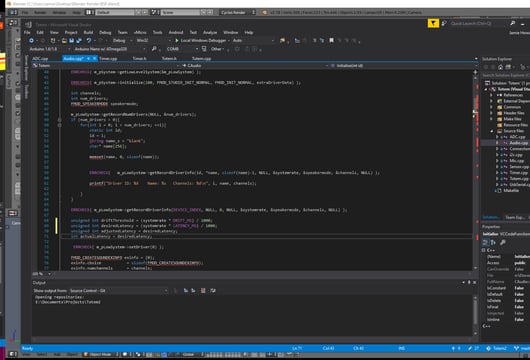Click the code editor vertical scrollbar
530x360 pixels.
476,172
